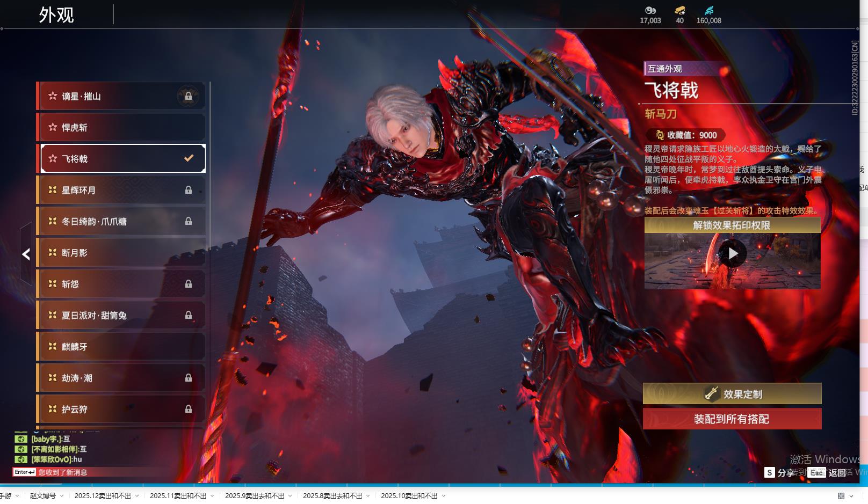Click the lock icon on 星辉环月

(x=189, y=190)
